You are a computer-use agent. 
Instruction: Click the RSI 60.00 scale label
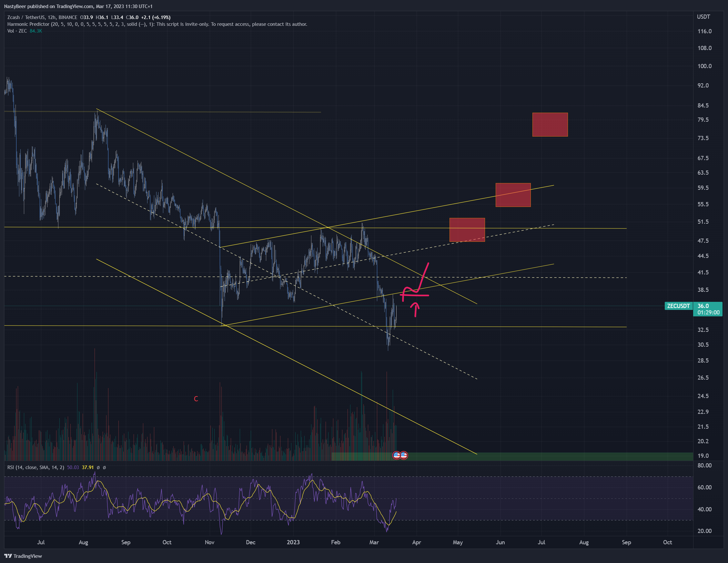point(704,487)
